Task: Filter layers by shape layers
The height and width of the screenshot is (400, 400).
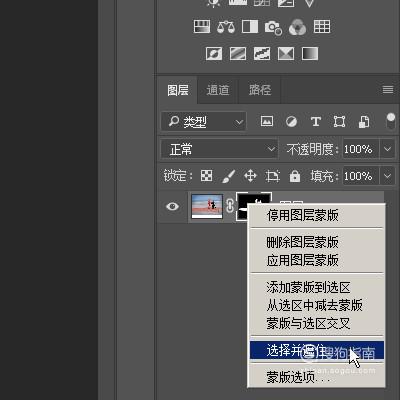Action: coord(339,122)
